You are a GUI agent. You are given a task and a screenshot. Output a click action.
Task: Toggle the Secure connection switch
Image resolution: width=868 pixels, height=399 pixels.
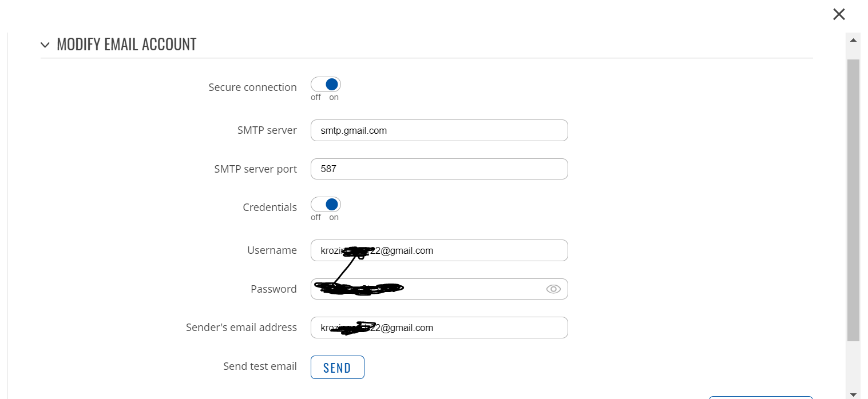(326, 85)
